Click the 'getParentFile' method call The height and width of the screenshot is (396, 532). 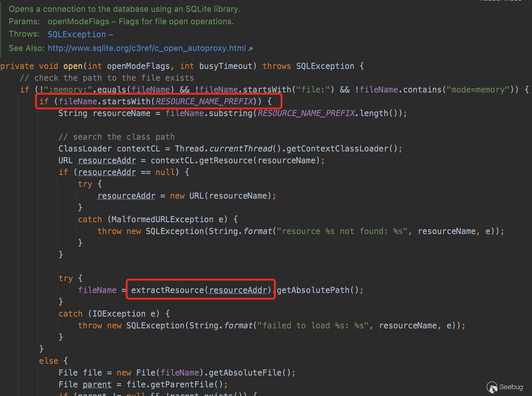[182, 385]
